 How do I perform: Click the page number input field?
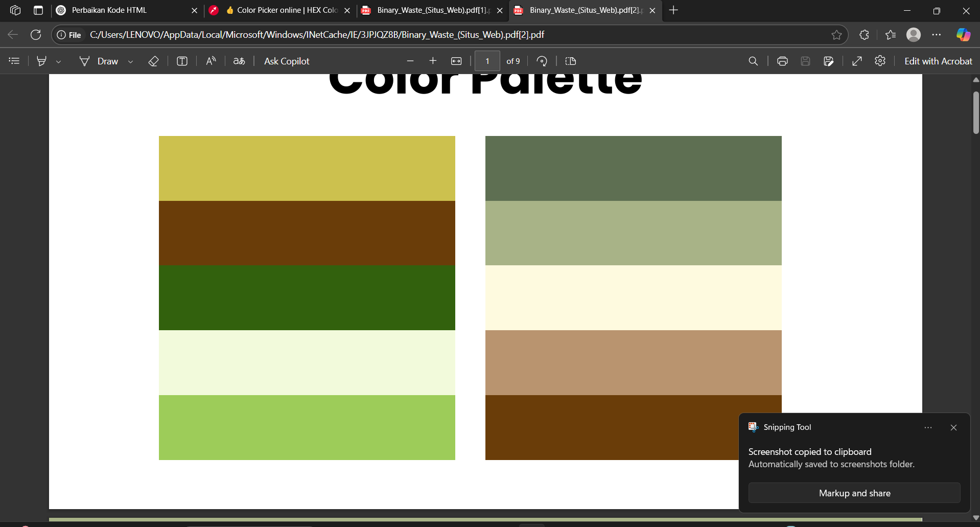[487, 61]
